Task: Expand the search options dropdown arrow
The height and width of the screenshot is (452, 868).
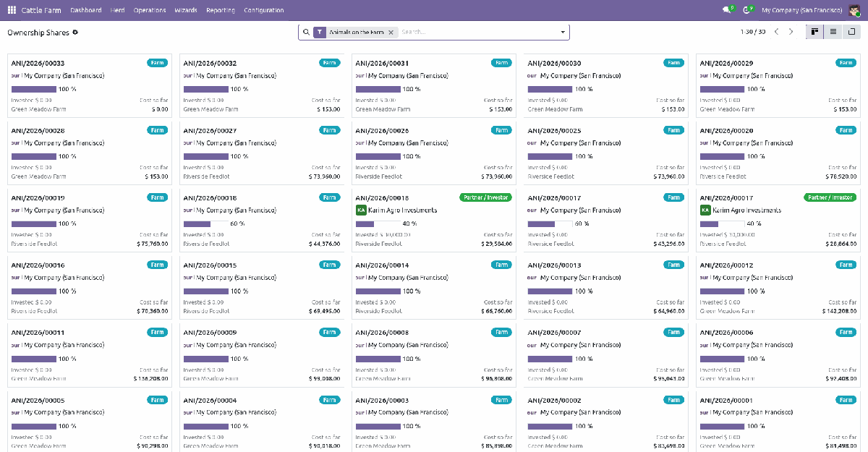Action: [563, 33]
